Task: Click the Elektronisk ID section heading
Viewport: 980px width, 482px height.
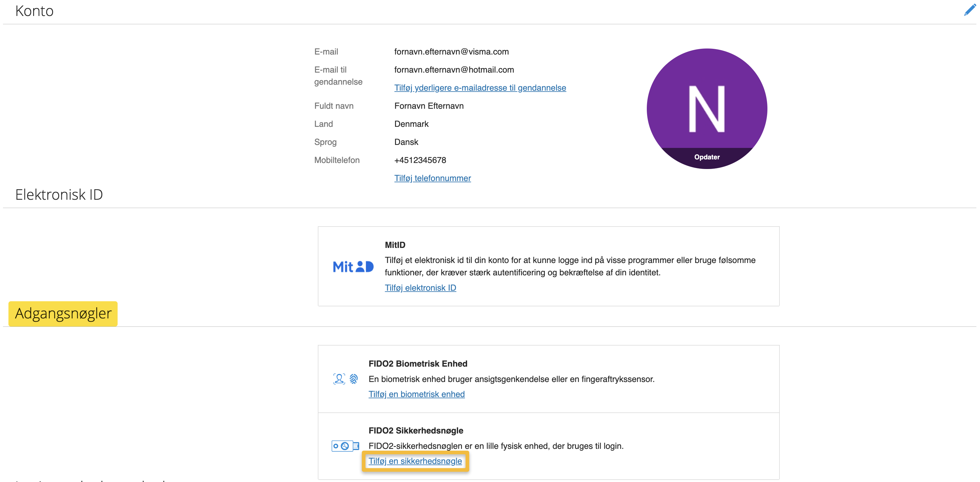Action: 59,195
